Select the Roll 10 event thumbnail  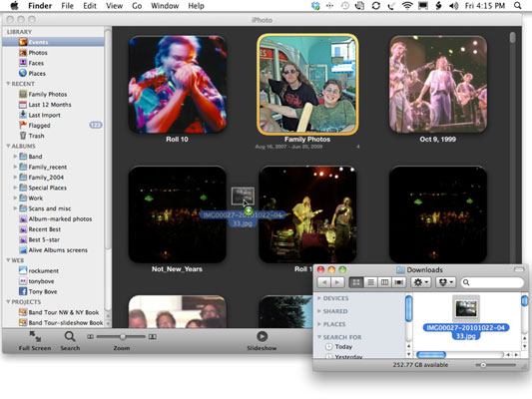pyautogui.click(x=177, y=85)
